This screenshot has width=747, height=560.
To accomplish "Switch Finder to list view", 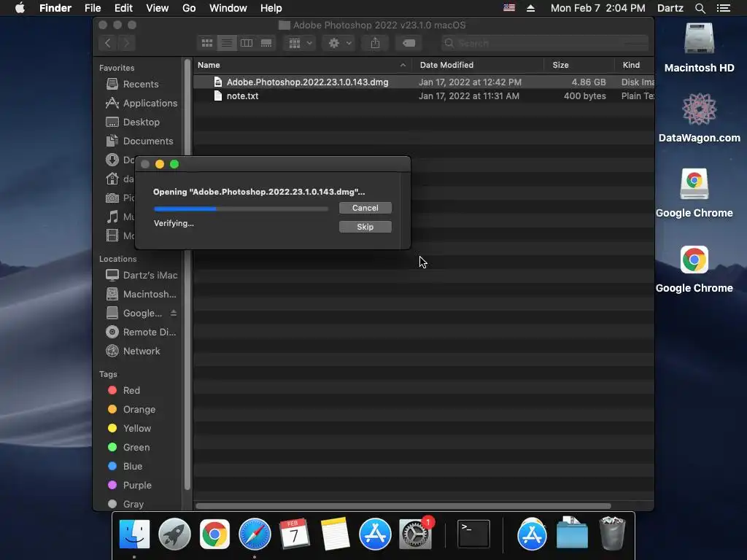I will click(x=227, y=43).
